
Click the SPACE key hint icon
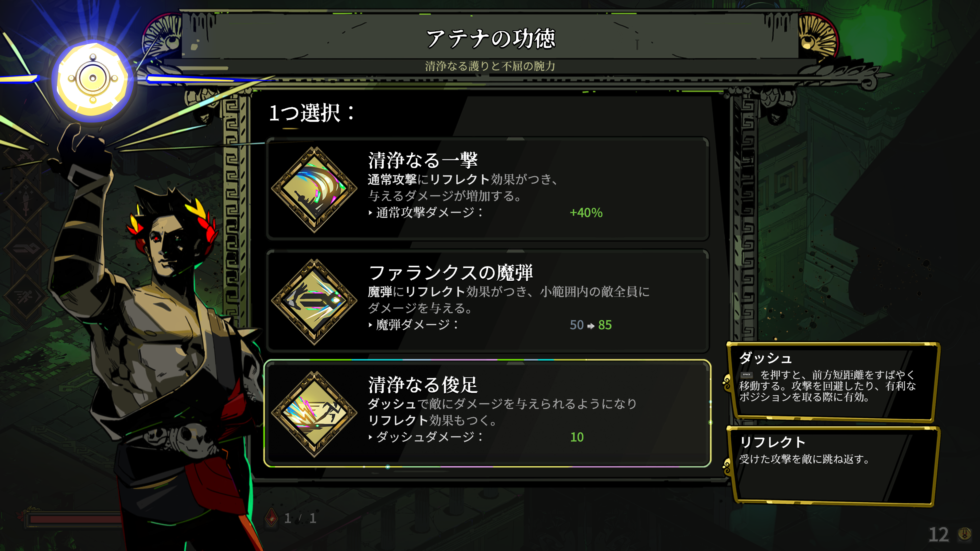tap(746, 374)
